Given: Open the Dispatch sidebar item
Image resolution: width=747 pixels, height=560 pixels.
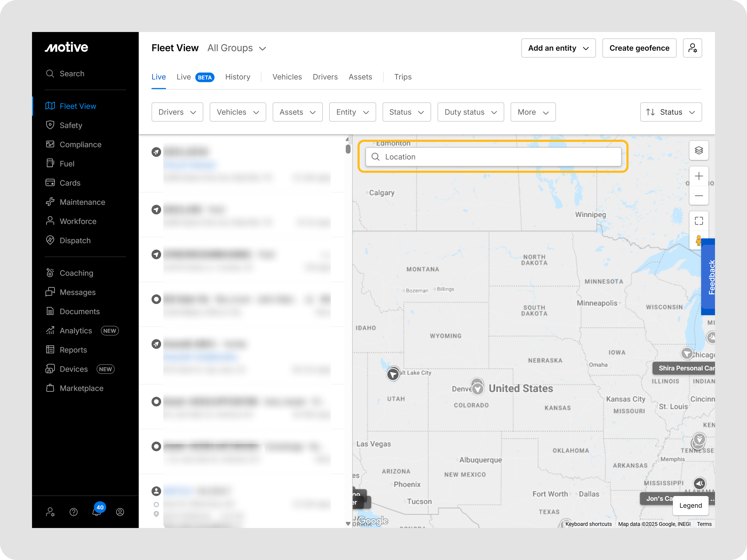Looking at the screenshot, I should pyautogui.click(x=75, y=240).
